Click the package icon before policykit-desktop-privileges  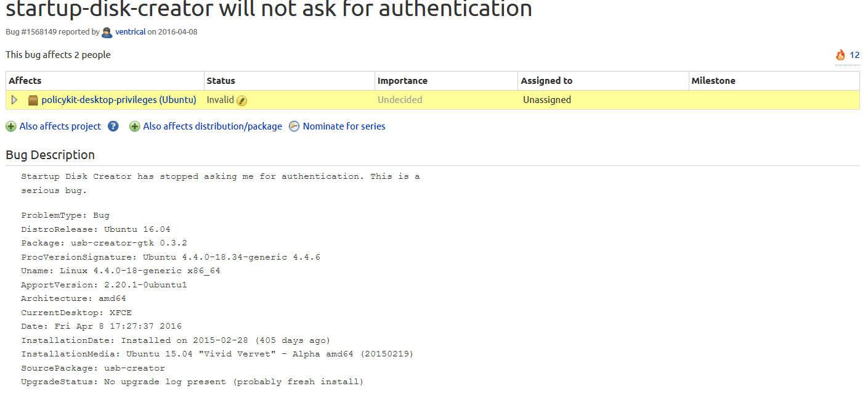(33, 100)
